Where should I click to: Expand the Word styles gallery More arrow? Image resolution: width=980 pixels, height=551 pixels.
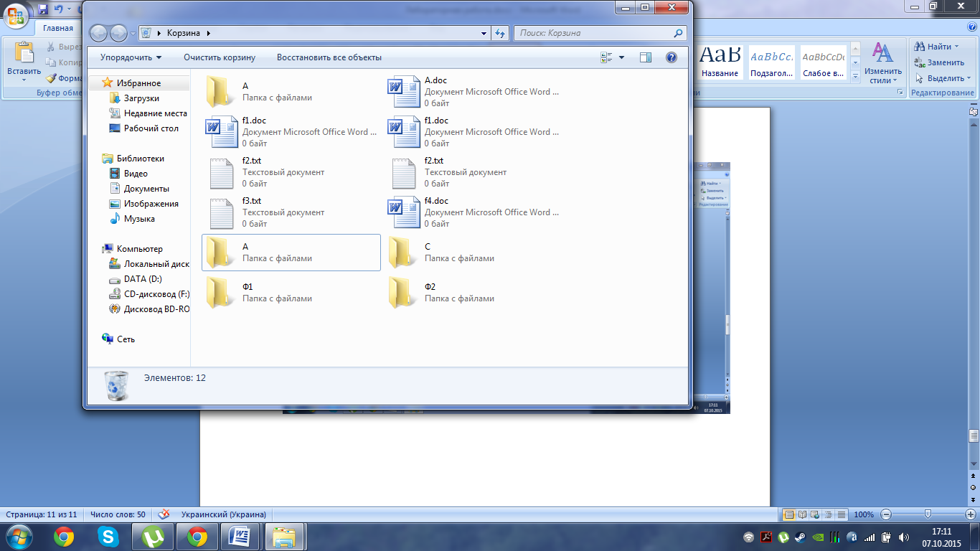(854, 77)
